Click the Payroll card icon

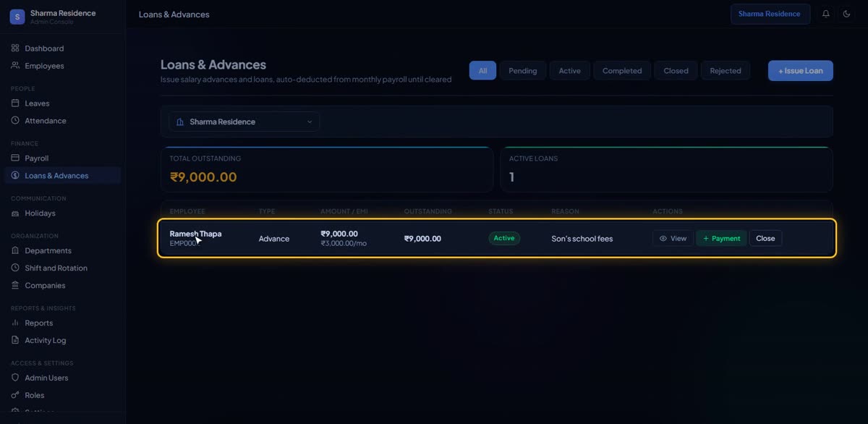click(x=15, y=158)
